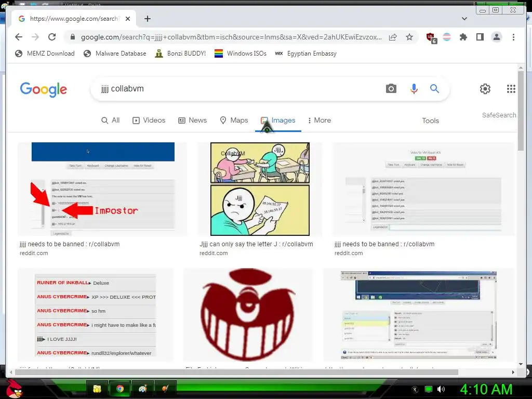The image size is (532, 399).
Task: Switch to the Videos tab
Action: click(149, 120)
